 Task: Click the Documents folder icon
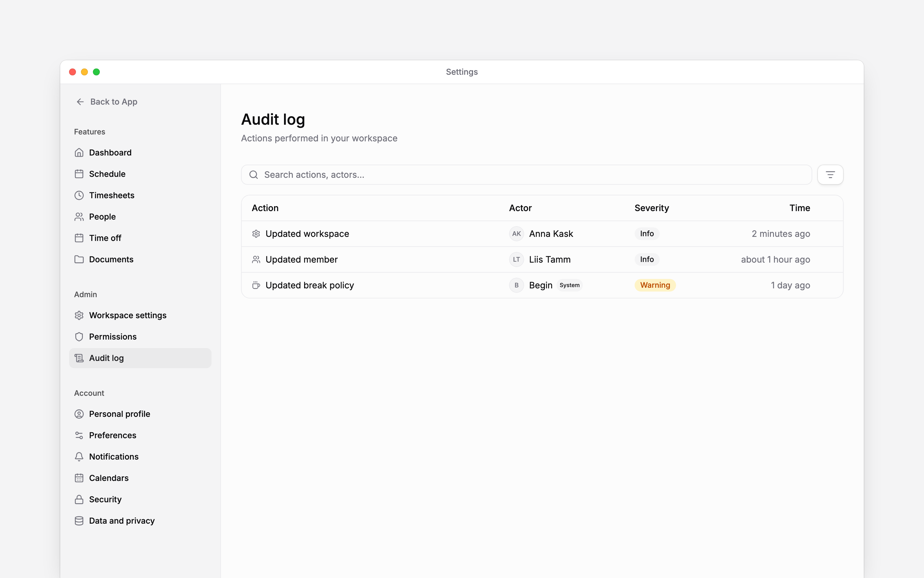point(79,259)
